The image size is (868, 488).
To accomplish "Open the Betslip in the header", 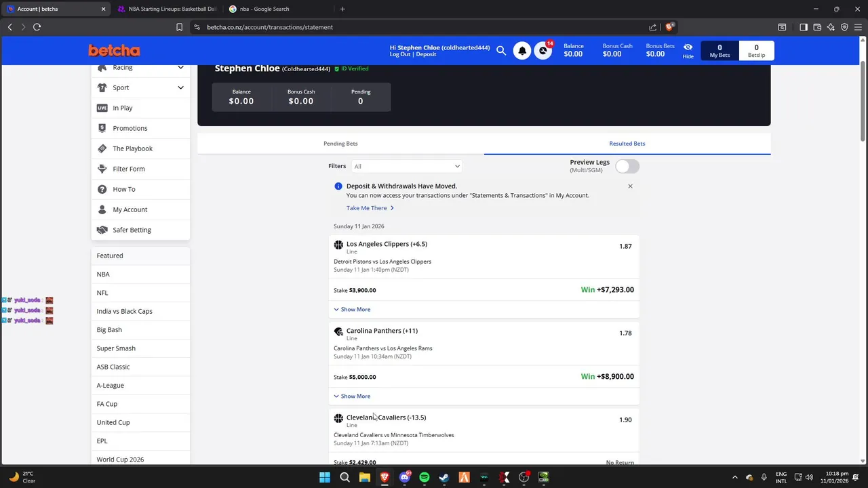I will point(756,51).
